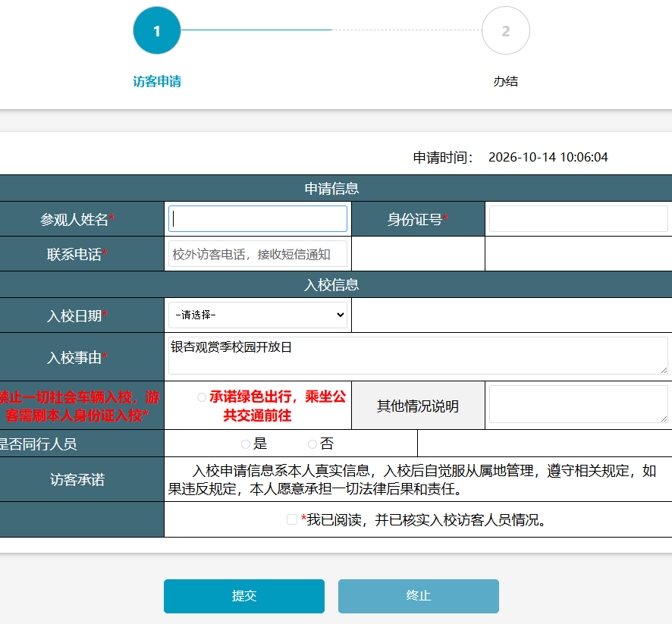
Task: Click the 是否同行人员 row label
Action: (38, 444)
